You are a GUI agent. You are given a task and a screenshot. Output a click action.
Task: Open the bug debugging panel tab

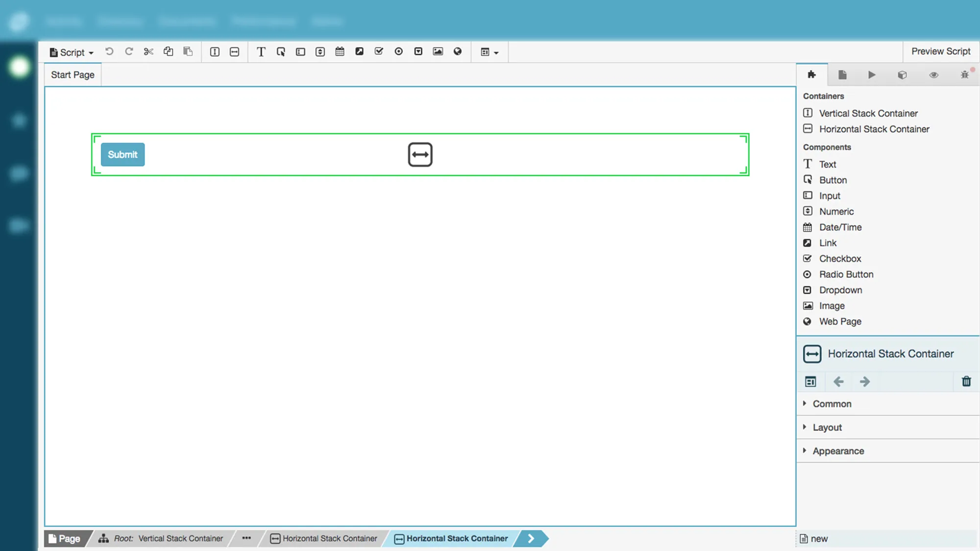pos(964,74)
